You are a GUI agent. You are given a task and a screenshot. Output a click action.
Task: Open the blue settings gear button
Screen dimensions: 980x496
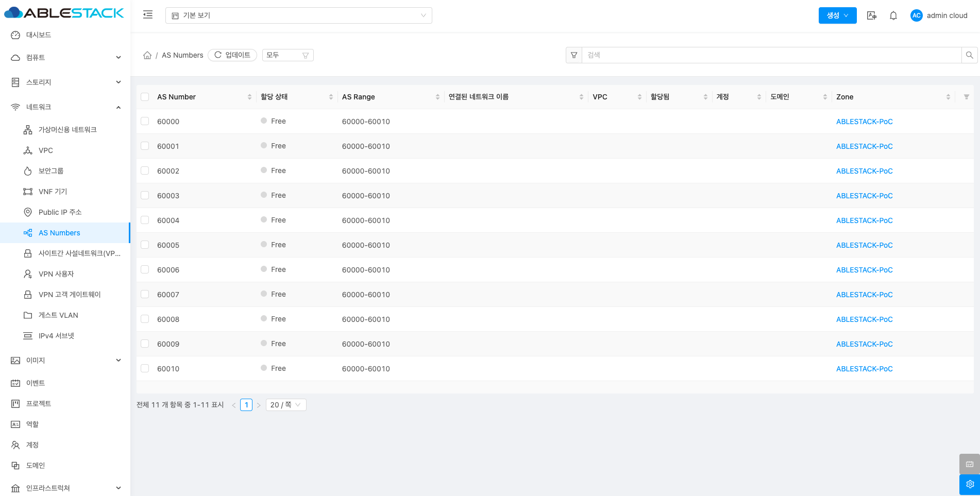969,484
